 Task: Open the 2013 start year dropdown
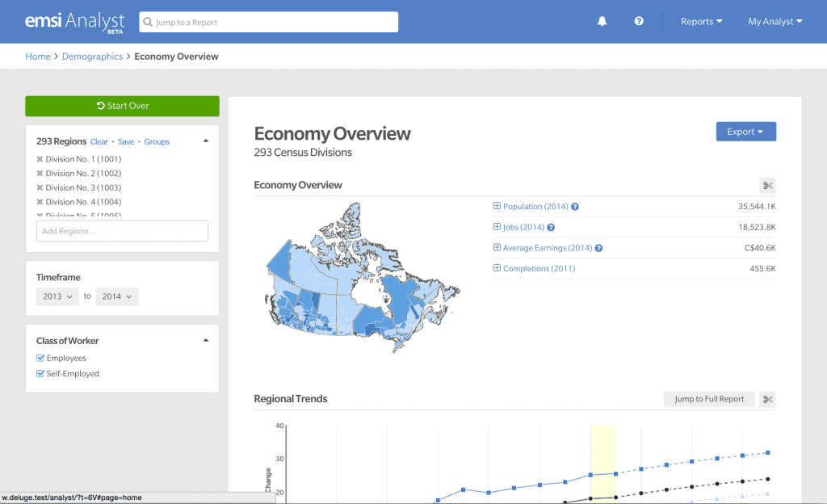57,296
